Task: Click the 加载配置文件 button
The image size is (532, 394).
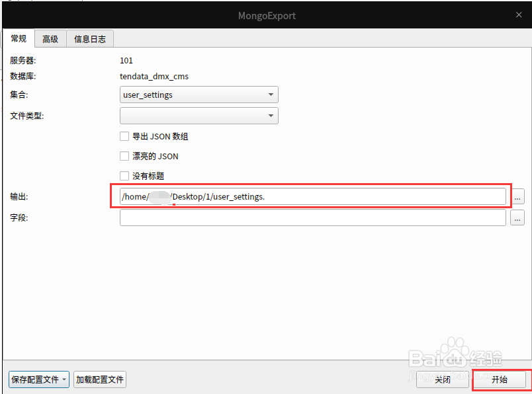Action: (x=100, y=379)
